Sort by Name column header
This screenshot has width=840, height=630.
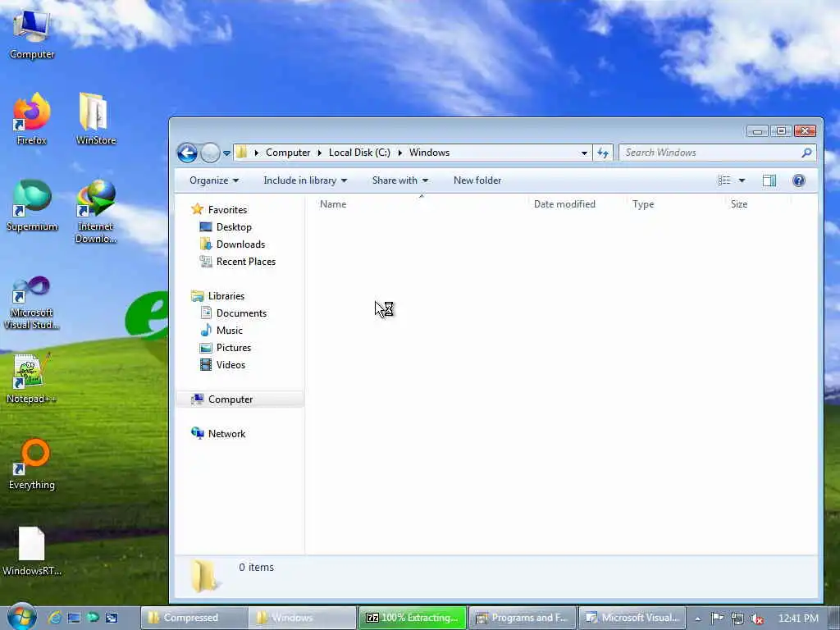tap(333, 204)
